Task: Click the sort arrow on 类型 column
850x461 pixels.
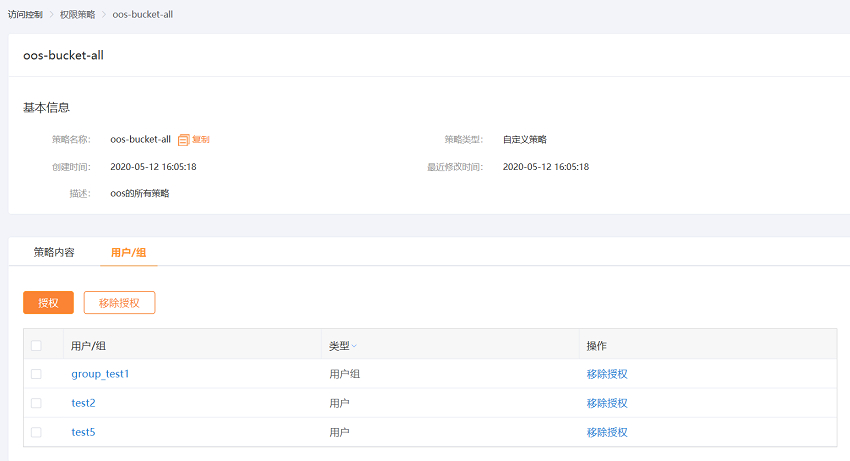Action: coord(354,346)
